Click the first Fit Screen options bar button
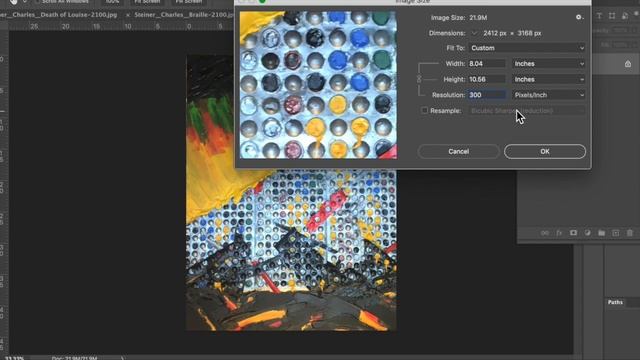This screenshot has height=360, width=640. click(147, 2)
